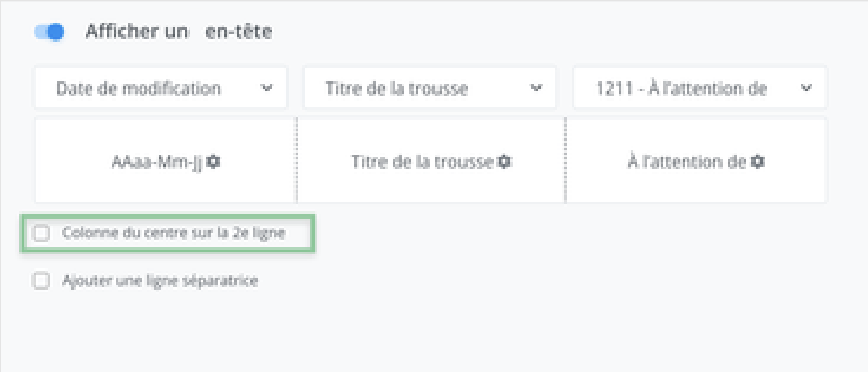Image resolution: width=868 pixels, height=372 pixels.
Task: Click the Colonne du centre sur la 2e ligne label
Action: click(x=174, y=233)
